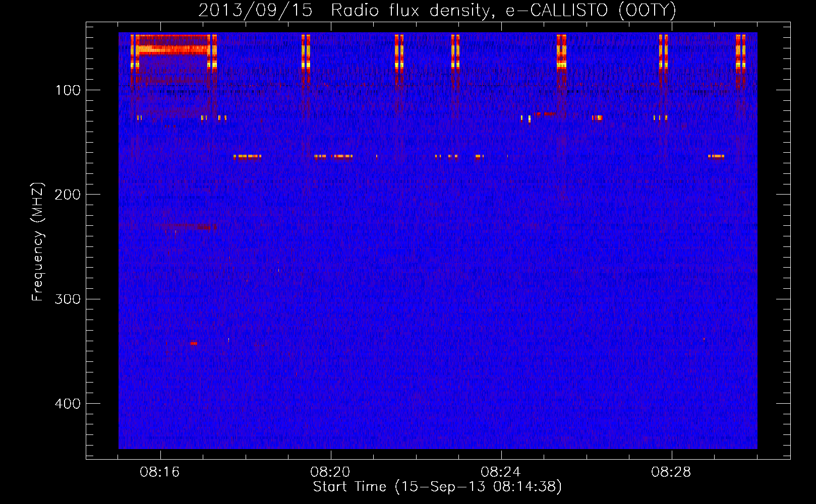Image resolution: width=816 pixels, height=504 pixels.
Task: Click the 08:28 time tick label
Action: 671,472
